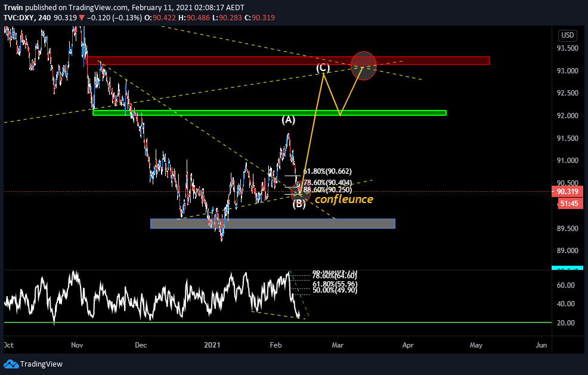Click the May date label on time axis
This screenshot has height=375, width=588.
476,345
